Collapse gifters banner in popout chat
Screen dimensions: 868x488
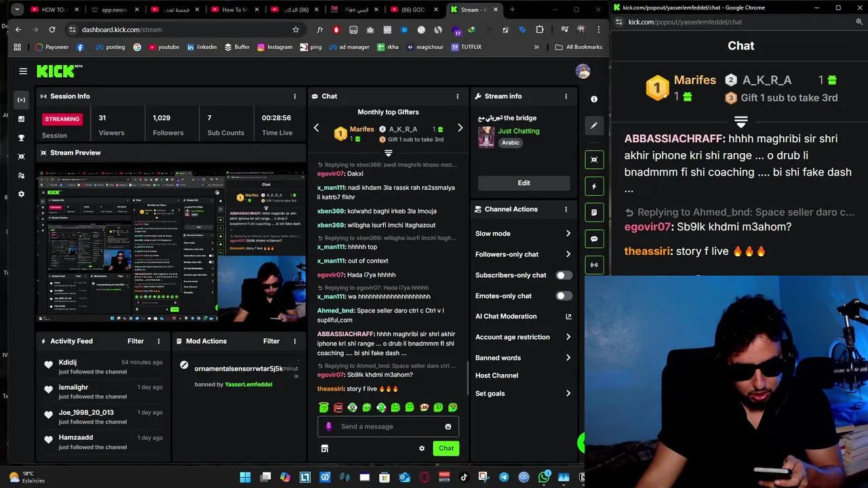[x=741, y=122]
